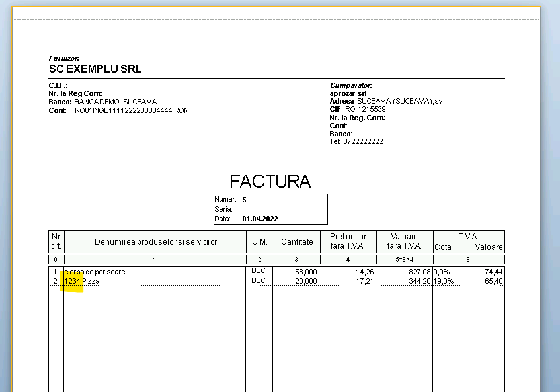Select the address SUCEAVA (SUCEAVA),sv
Viewport: 560px width, 392px height.
(x=399, y=101)
